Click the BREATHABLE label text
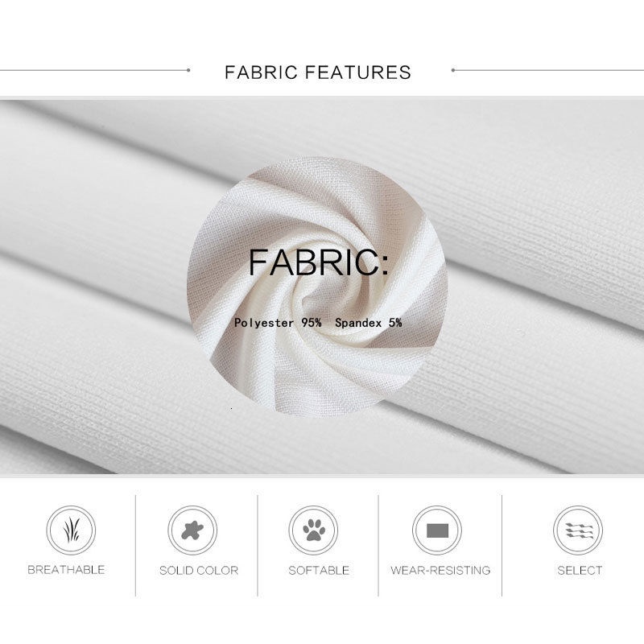 (x=66, y=570)
